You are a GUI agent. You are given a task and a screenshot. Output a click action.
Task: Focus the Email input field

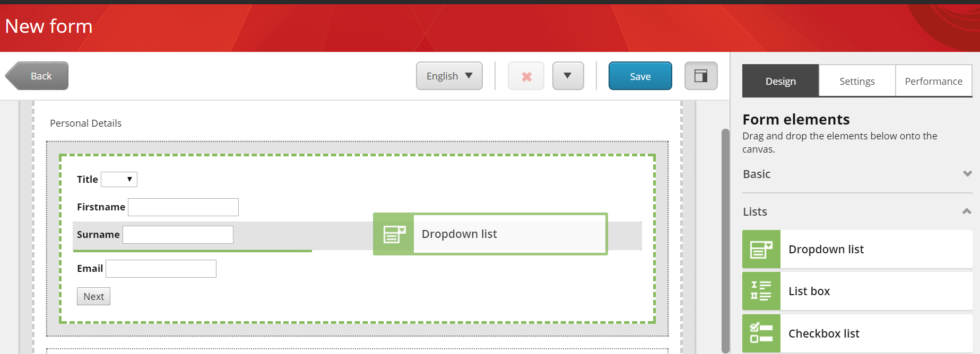point(161,269)
